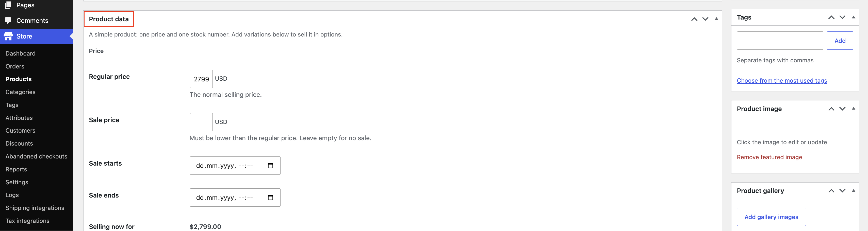This screenshot has width=868, height=231.
Task: Go to Store Dashboard
Action: 20,54
